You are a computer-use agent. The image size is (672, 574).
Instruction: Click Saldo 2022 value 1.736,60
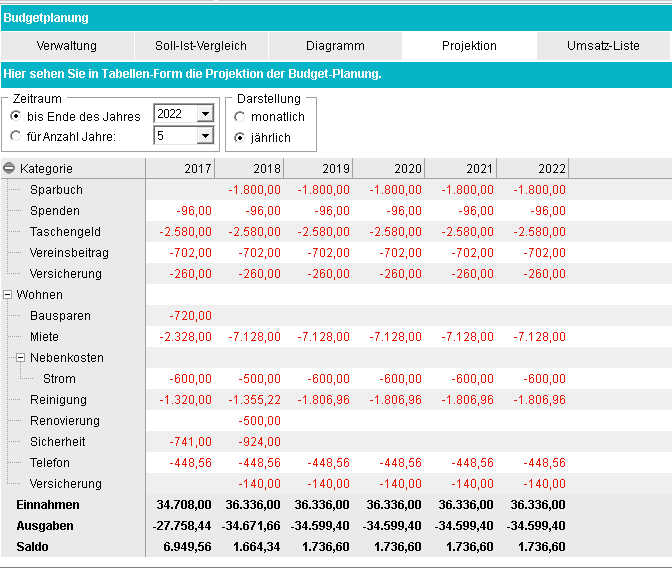pos(542,547)
